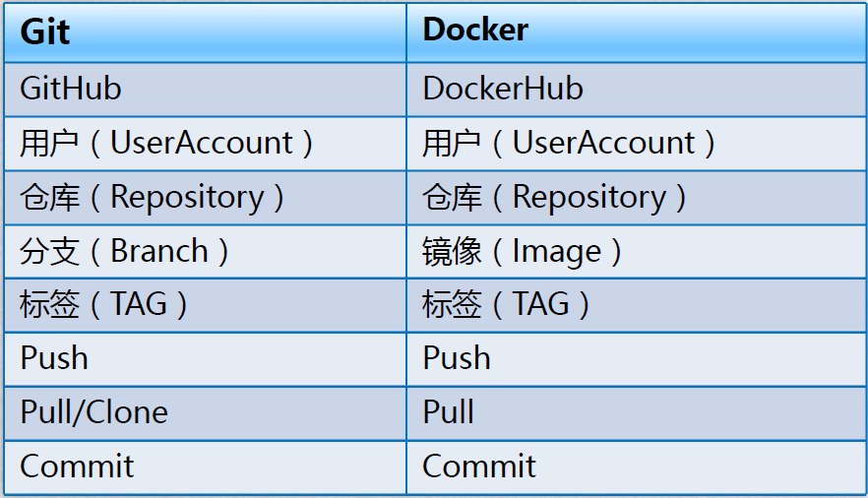Click the Branch cell

point(124,252)
